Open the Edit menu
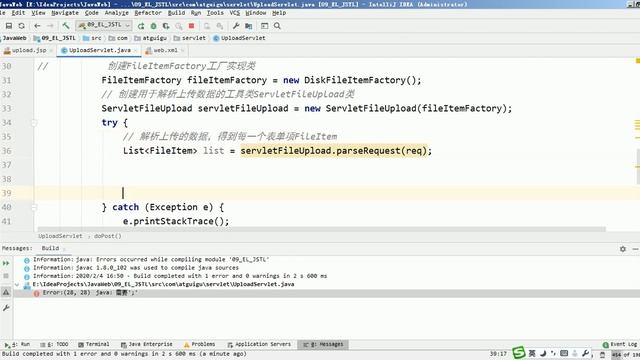 [x=18, y=13]
